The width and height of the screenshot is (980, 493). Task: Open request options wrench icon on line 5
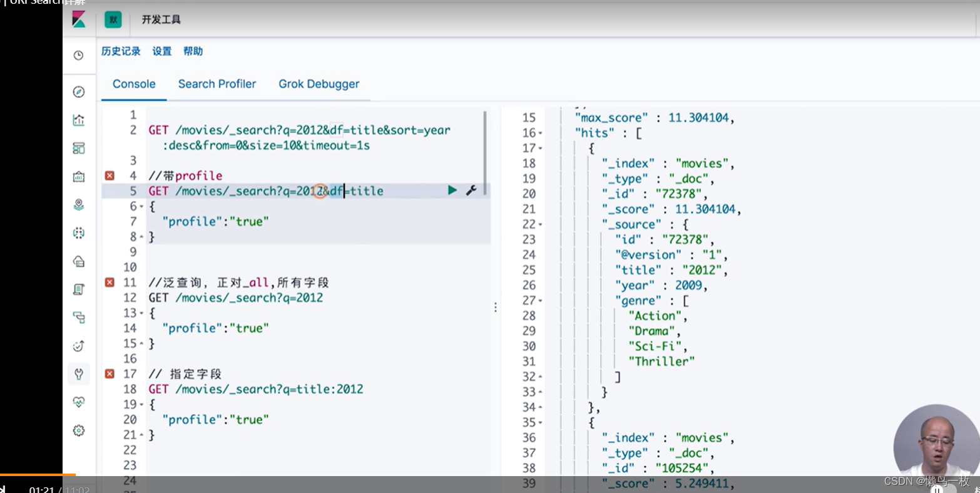pos(471,190)
